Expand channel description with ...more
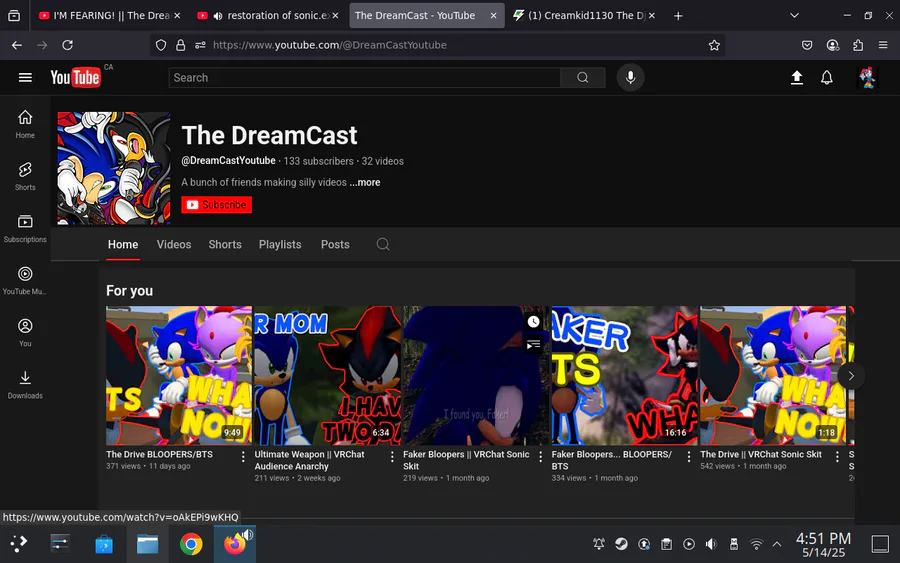The image size is (900, 563). [365, 182]
